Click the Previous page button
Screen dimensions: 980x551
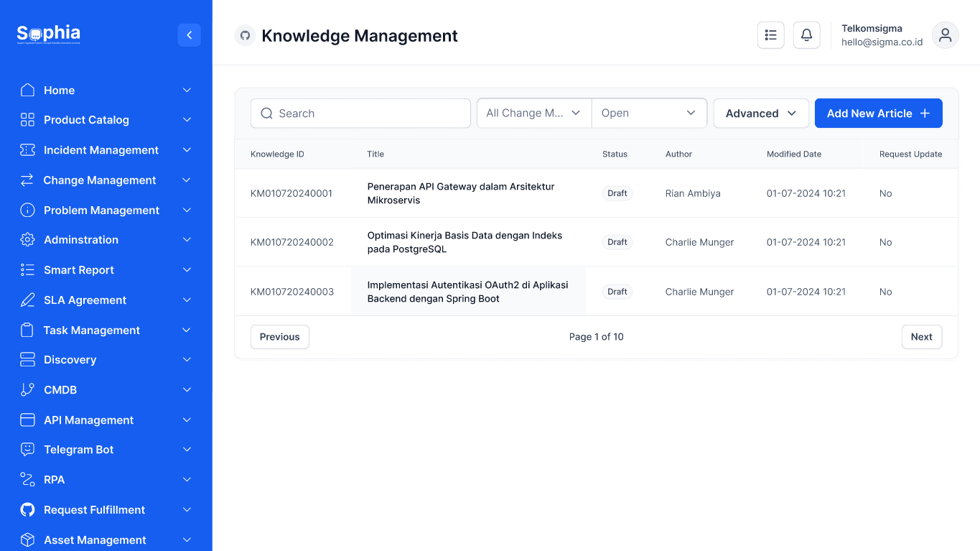(279, 337)
